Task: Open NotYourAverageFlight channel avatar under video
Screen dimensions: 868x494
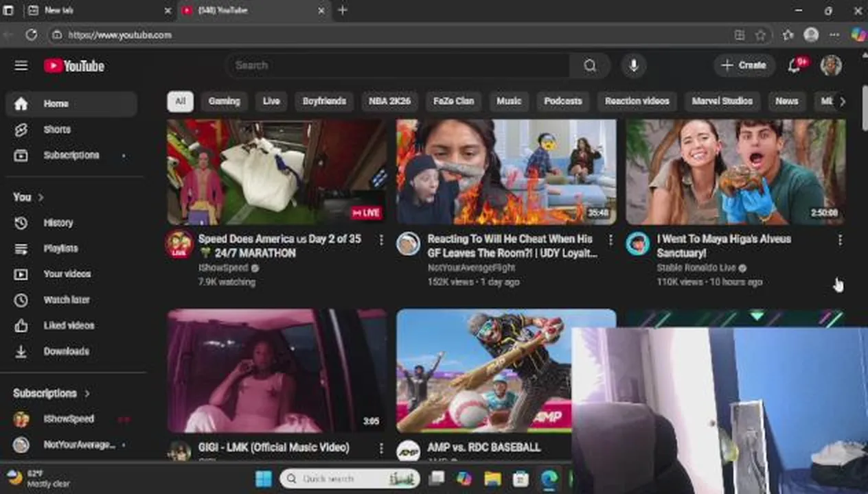Action: point(408,244)
